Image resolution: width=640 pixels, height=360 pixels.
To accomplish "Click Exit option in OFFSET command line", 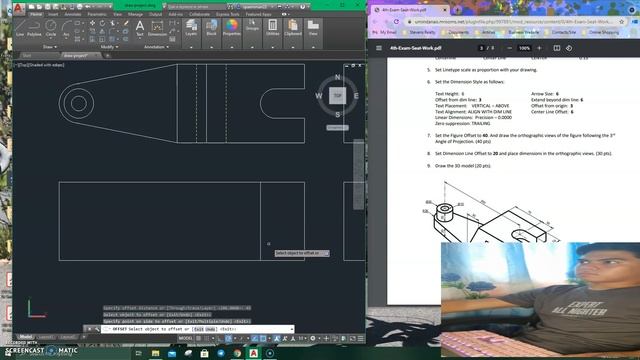I will (198, 329).
